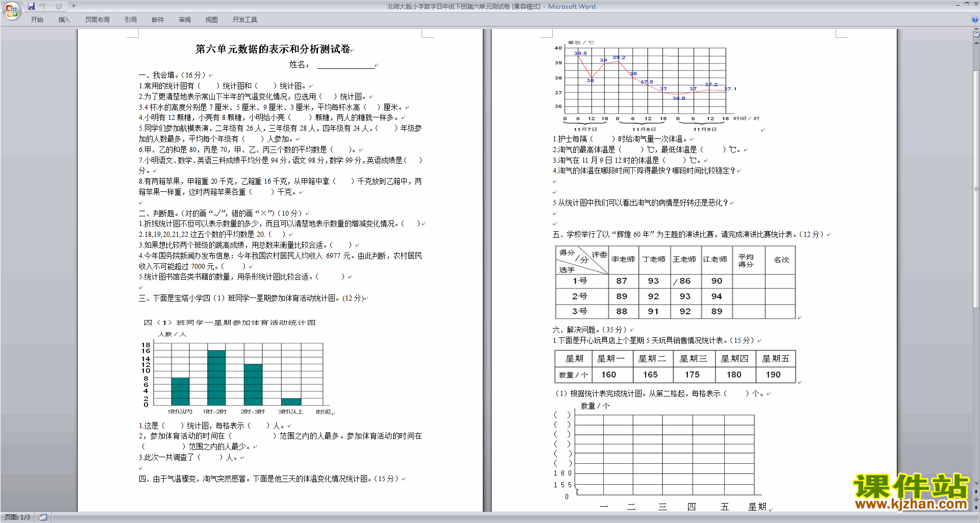The height and width of the screenshot is (523, 980).
Task: Click the bar chart title 四(1)班同学一星期参加体育活动统计图
Action: 230,322
